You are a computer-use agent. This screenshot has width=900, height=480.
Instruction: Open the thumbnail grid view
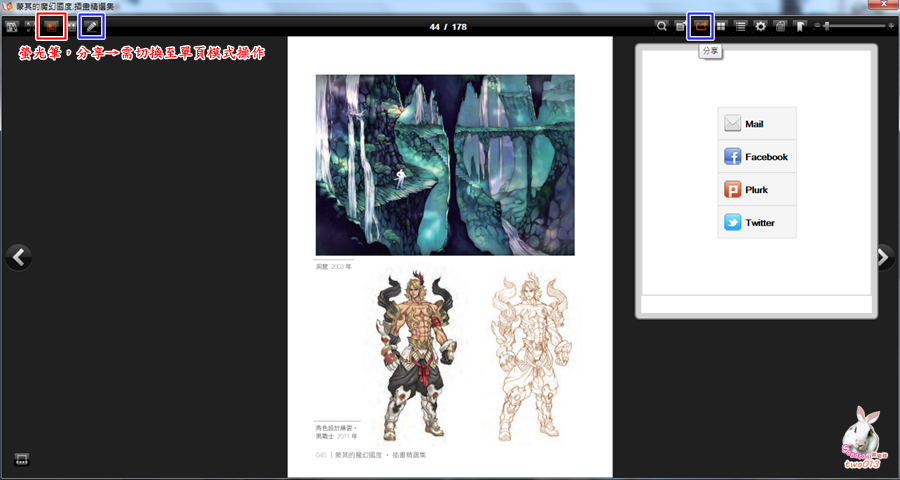pyautogui.click(x=721, y=26)
